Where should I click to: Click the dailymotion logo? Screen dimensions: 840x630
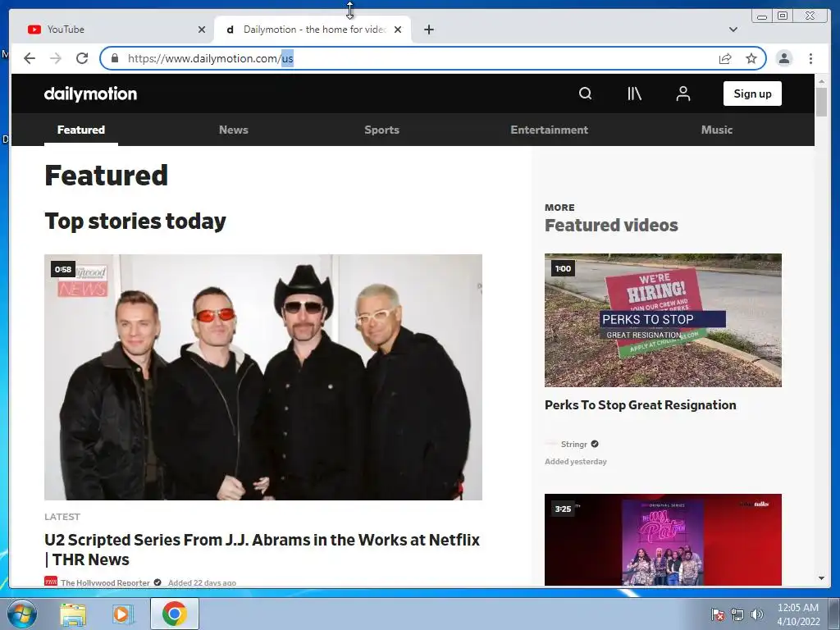pos(90,94)
